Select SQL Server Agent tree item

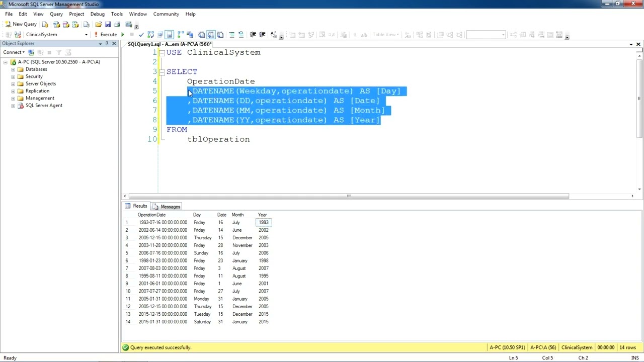(x=44, y=106)
